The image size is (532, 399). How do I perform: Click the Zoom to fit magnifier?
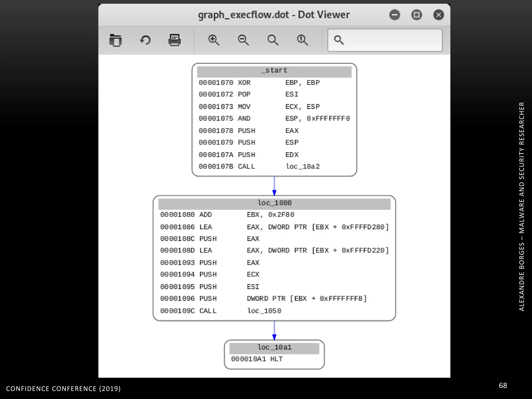pyautogui.click(x=273, y=40)
